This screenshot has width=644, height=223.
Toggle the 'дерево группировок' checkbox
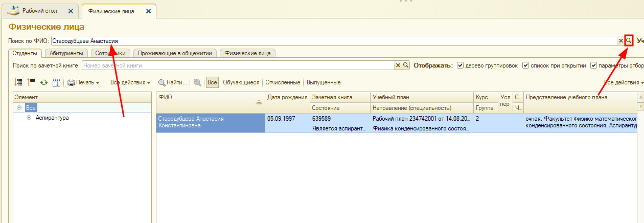click(x=461, y=65)
